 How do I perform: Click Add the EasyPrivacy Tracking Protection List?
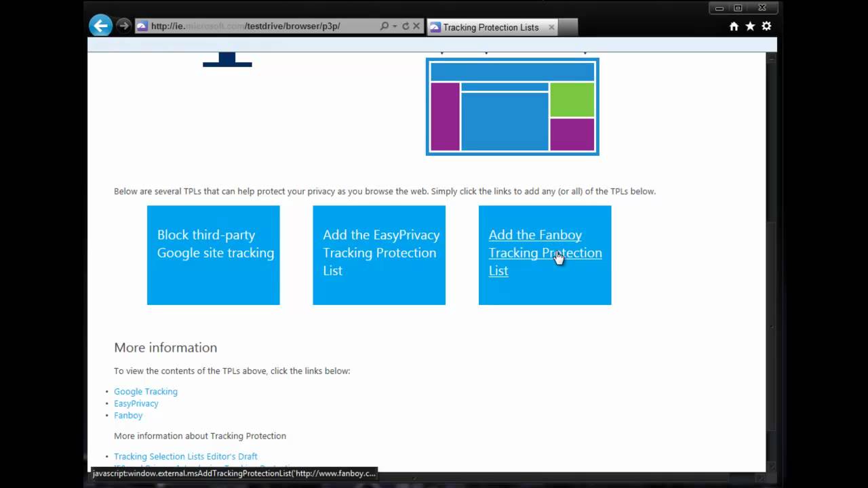coord(379,255)
